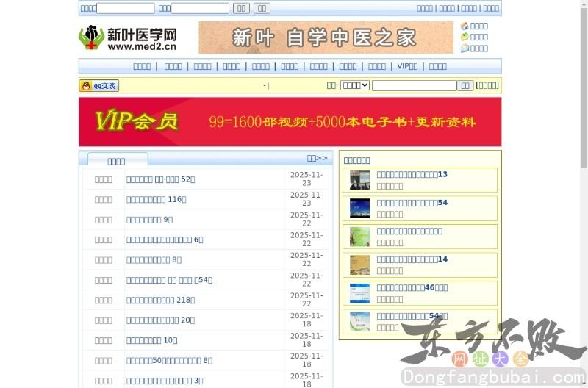Open the left list entry ending in 116

pos(156,199)
